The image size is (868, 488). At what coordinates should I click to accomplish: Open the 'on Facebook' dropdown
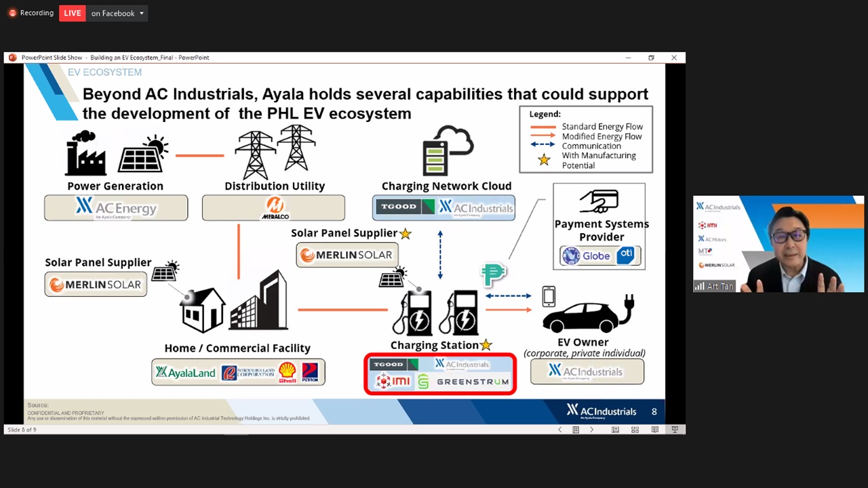117,13
